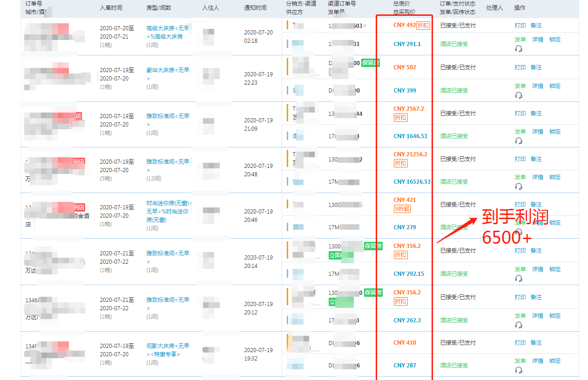588x380 pixels.
Task: Click the 处理人 column header
Action: click(494, 7)
